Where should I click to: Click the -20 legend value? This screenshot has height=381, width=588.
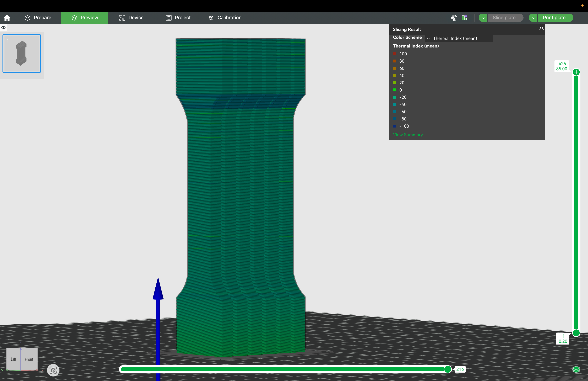(403, 97)
